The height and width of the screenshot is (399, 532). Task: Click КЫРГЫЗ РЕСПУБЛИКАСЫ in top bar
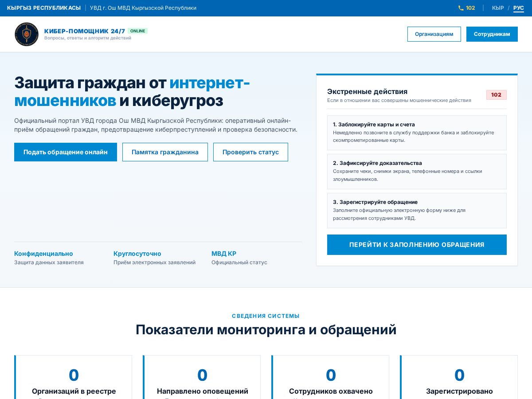pyautogui.click(x=44, y=8)
